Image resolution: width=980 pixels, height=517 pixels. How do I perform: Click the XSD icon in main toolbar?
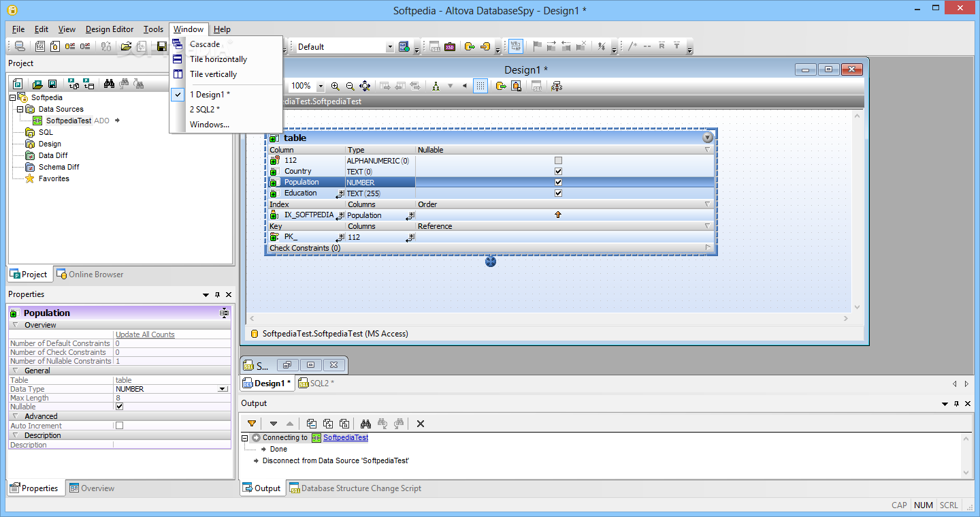(x=450, y=46)
